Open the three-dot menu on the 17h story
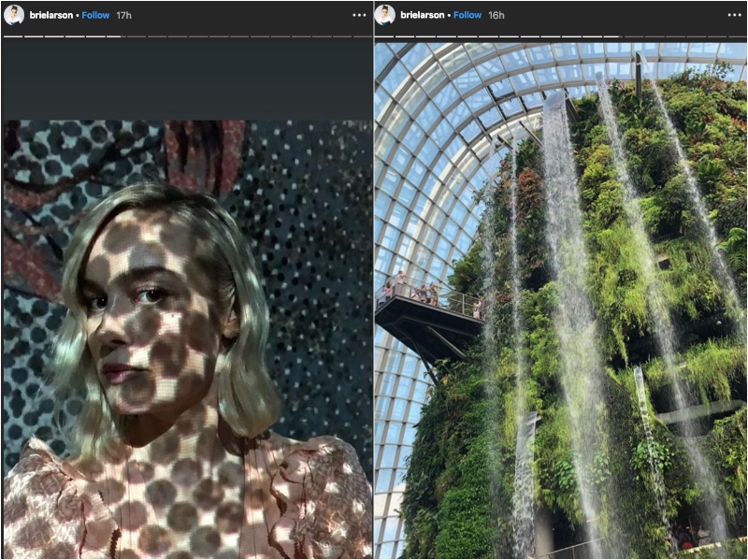This screenshot has width=748, height=560. click(359, 16)
